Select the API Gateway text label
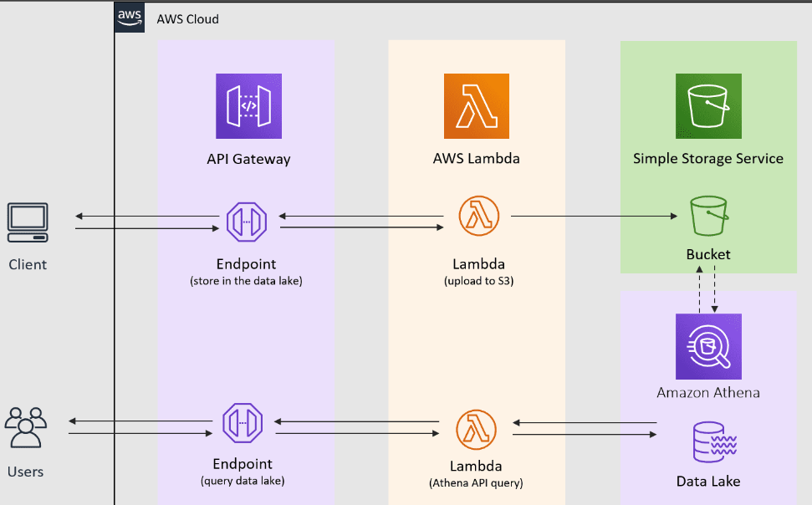The height and width of the screenshot is (505, 812). [248, 159]
